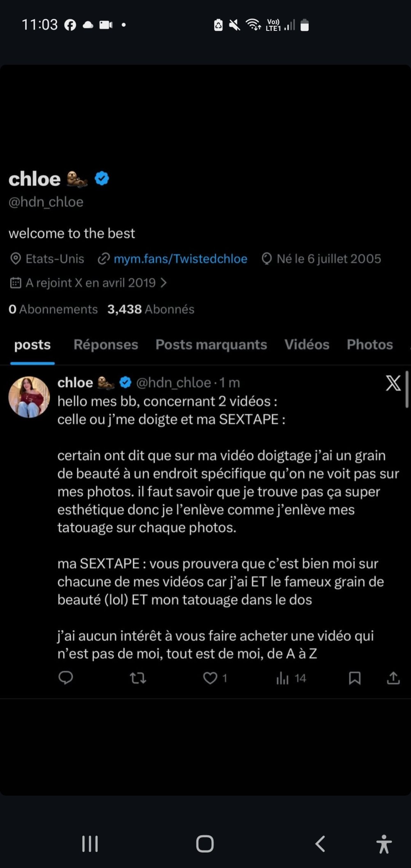The height and width of the screenshot is (868, 411).
Task: Tap the blue verified badge on profile
Action: click(102, 179)
